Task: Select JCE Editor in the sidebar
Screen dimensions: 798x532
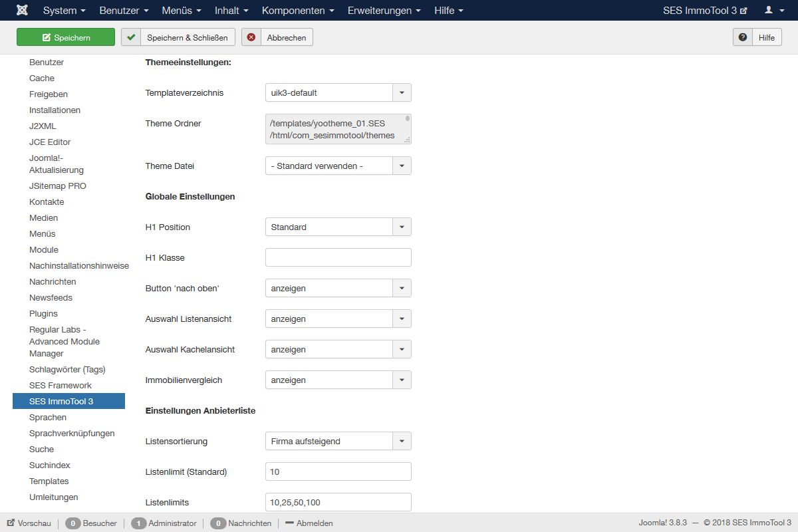Action: click(50, 142)
